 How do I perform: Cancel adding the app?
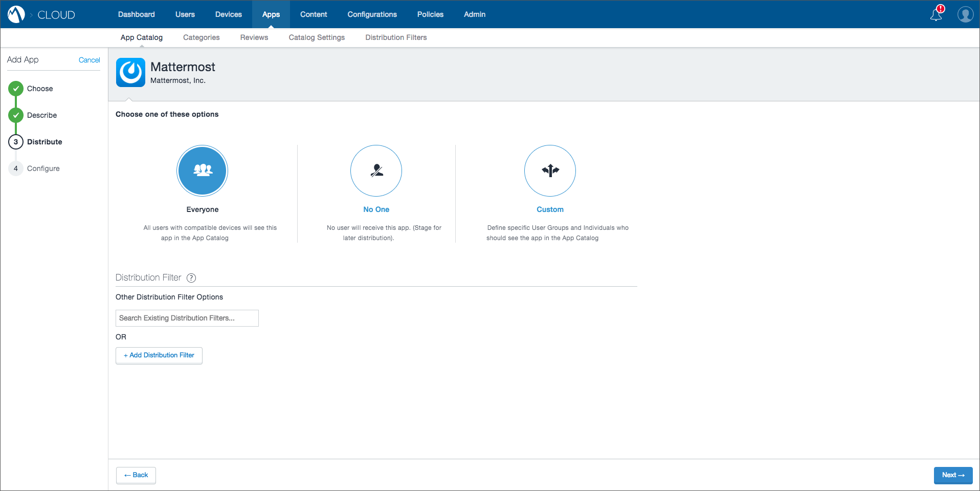coord(90,60)
